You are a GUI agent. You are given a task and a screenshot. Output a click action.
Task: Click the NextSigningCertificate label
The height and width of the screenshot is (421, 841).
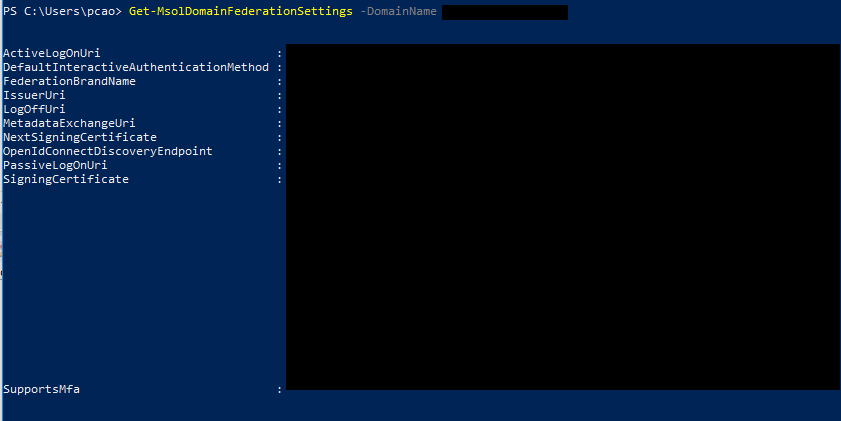click(x=80, y=137)
